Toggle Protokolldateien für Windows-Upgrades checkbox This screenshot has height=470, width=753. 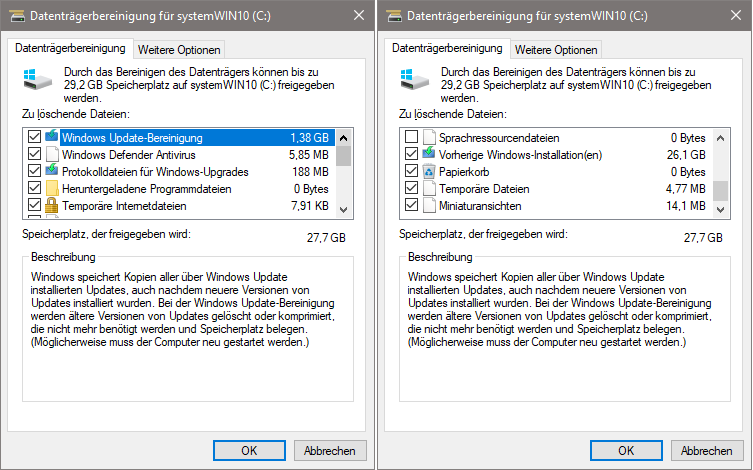[x=34, y=171]
